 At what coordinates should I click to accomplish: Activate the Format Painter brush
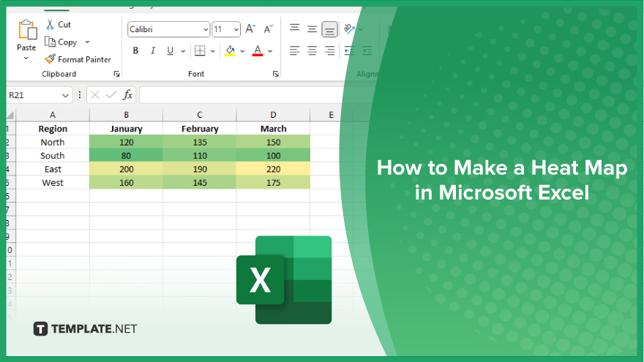(x=50, y=59)
